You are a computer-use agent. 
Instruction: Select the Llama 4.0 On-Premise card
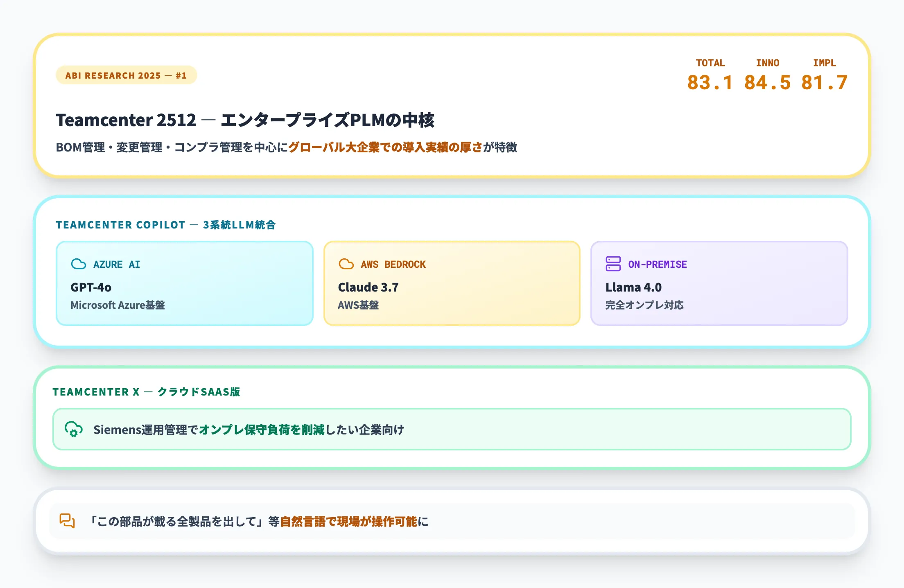coord(719,283)
